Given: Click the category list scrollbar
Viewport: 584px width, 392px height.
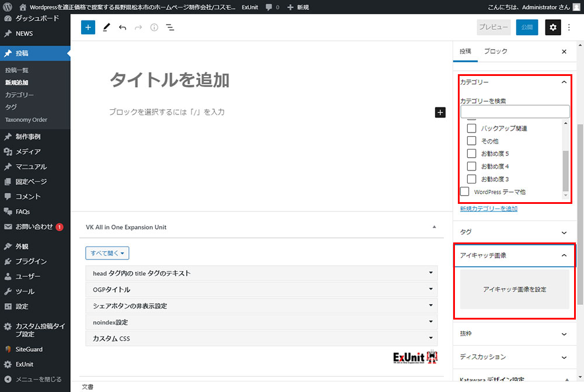Looking at the screenshot, I should [565, 169].
